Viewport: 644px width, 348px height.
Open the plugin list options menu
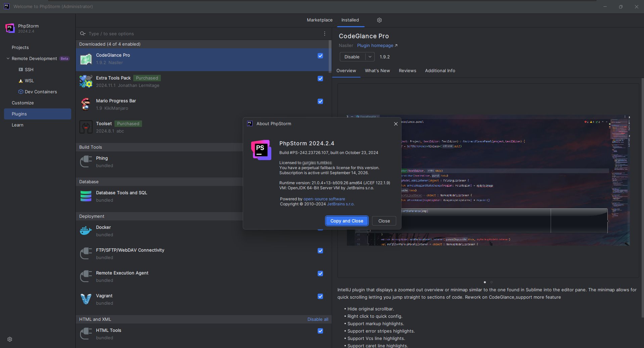pyautogui.click(x=324, y=34)
